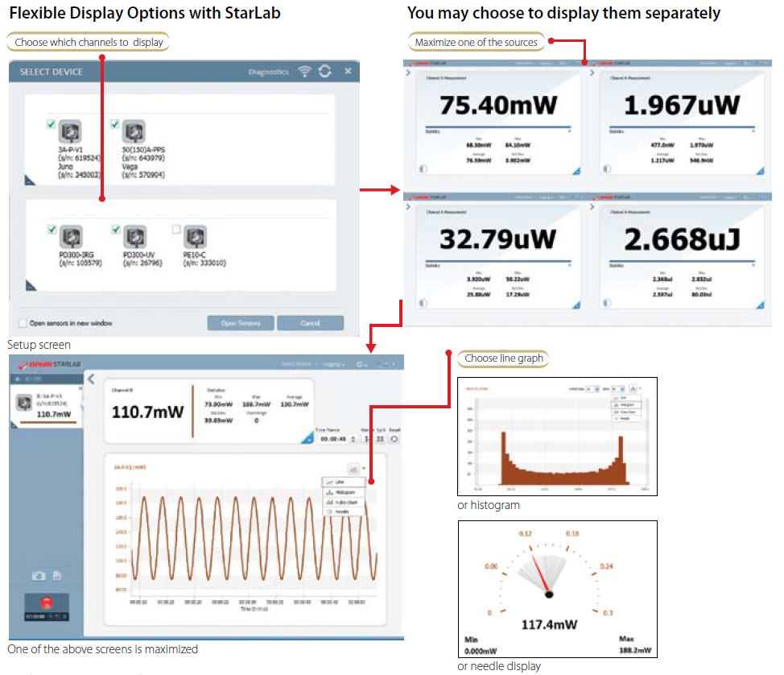This screenshot has width=784, height=675.
Task: Click the Open Sensors button
Action: [241, 323]
